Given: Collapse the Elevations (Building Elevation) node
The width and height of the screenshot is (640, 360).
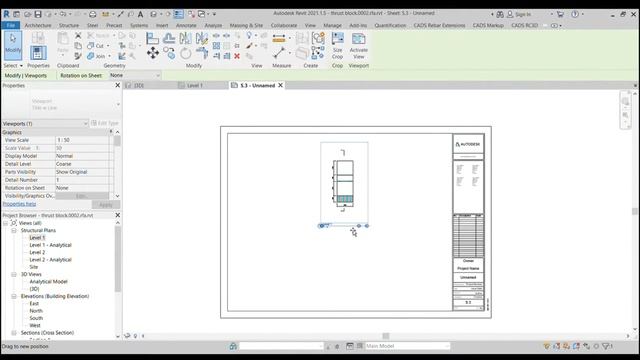Looking at the screenshot, I should pyautogui.click(x=14, y=296).
